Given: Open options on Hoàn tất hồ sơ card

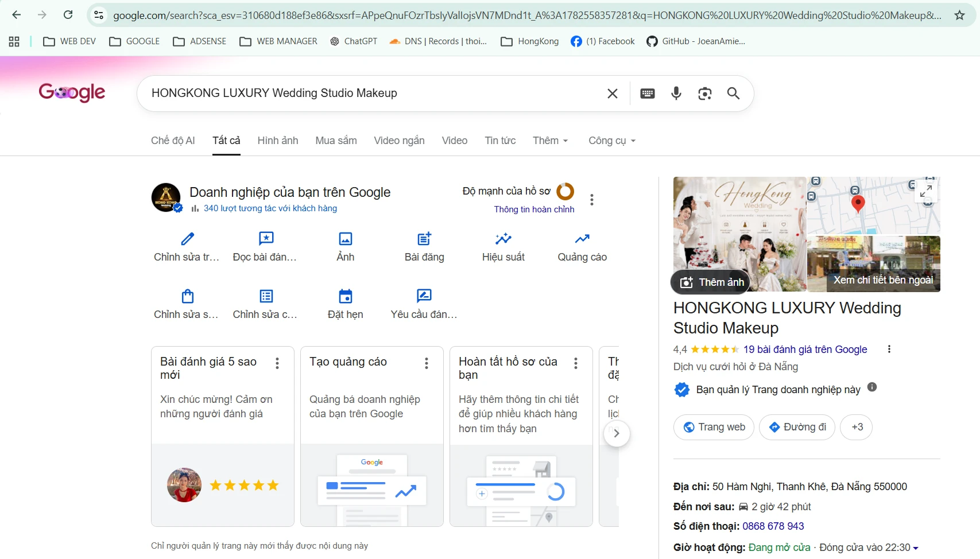Looking at the screenshot, I should [x=576, y=363].
